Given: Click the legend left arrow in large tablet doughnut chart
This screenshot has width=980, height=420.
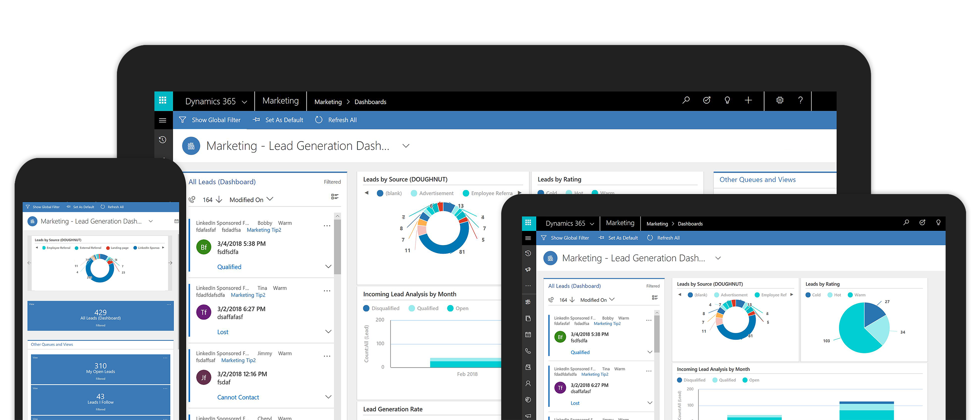Looking at the screenshot, I should (367, 193).
